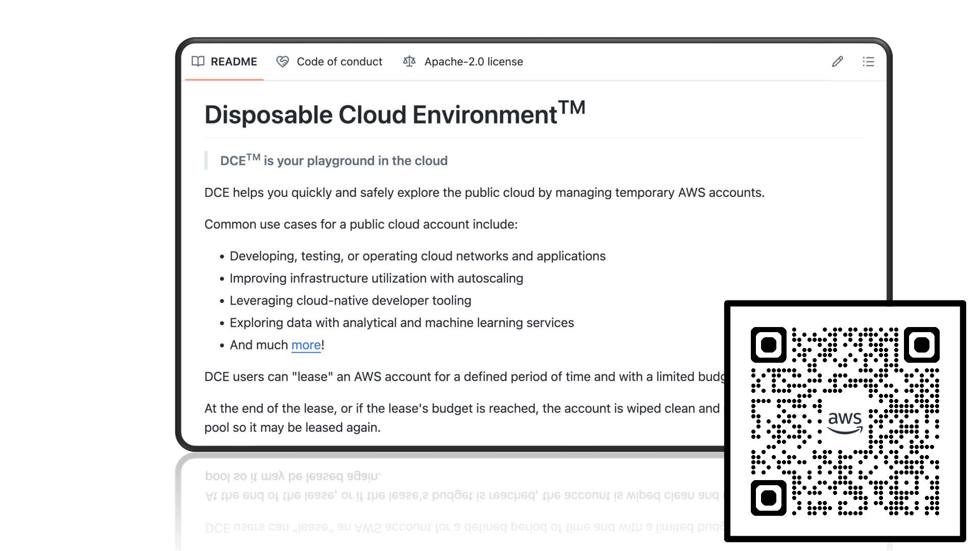The width and height of the screenshot is (980, 551).
Task: Click the QR code's top-left finder square
Action: click(769, 345)
